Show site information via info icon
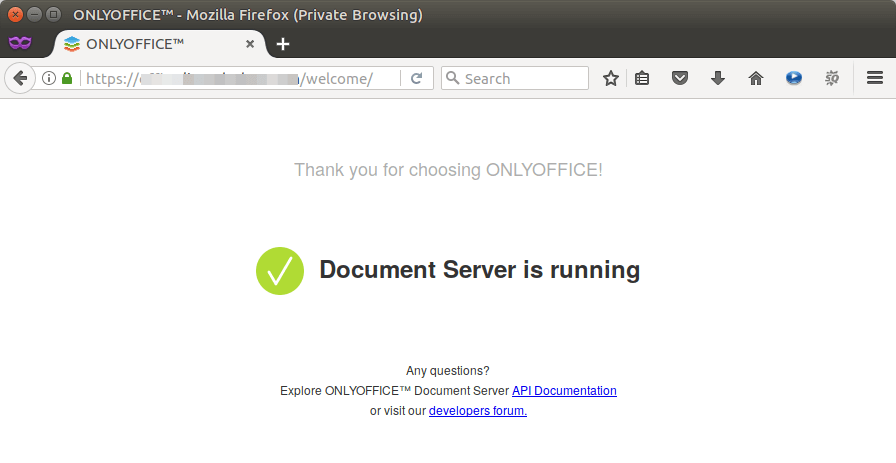This screenshot has height=463, width=896. (48, 78)
